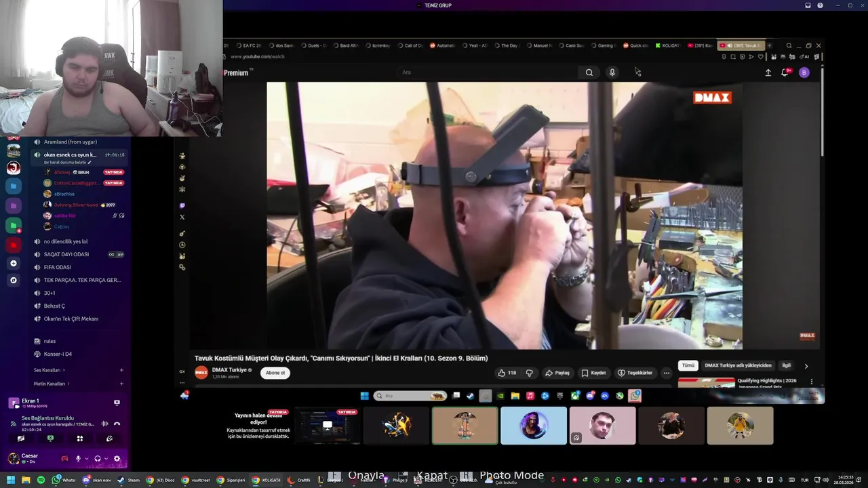Screen dimensions: 868x488
Task: Select DMAX Türkiye adlı yükleyiciden chip
Action: [x=738, y=365]
